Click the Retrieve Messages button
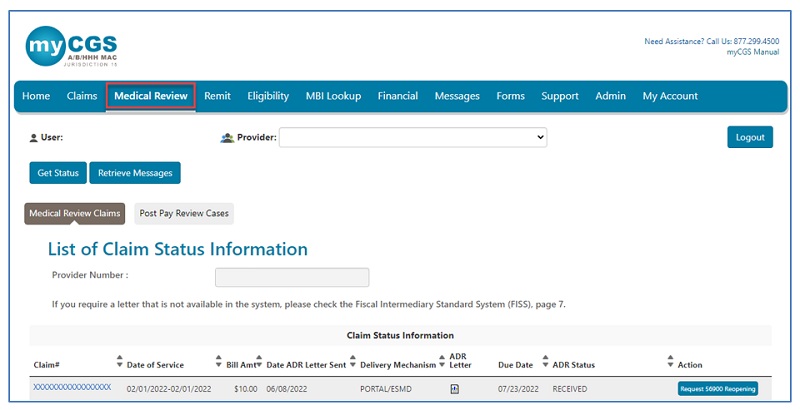This screenshot has width=800, height=410. (135, 173)
